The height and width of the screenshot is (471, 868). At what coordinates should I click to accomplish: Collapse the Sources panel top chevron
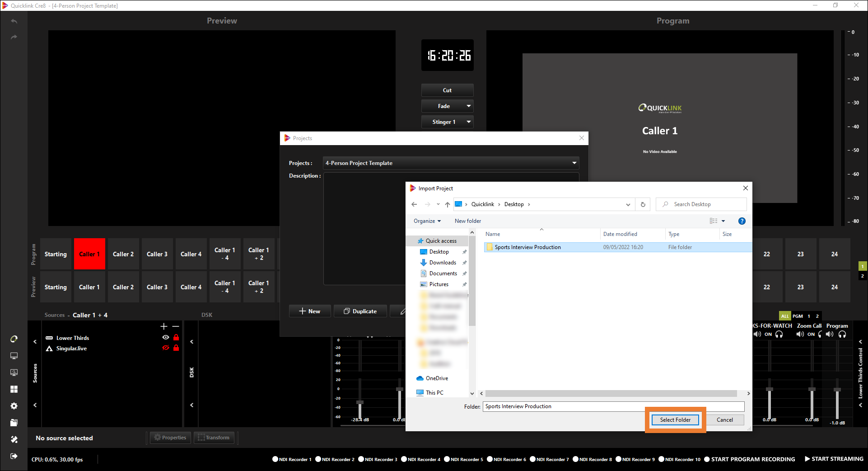coord(35,342)
